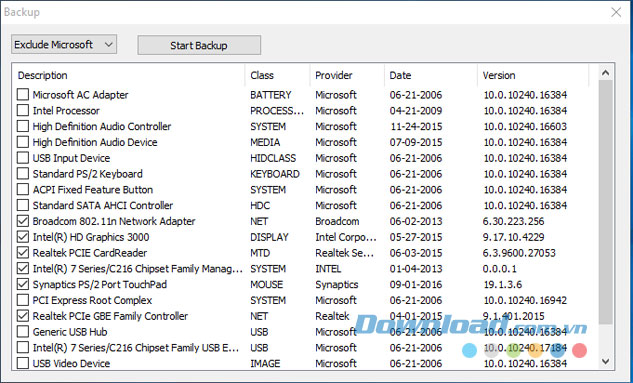Click the Broadcom provider cell

pos(337,221)
